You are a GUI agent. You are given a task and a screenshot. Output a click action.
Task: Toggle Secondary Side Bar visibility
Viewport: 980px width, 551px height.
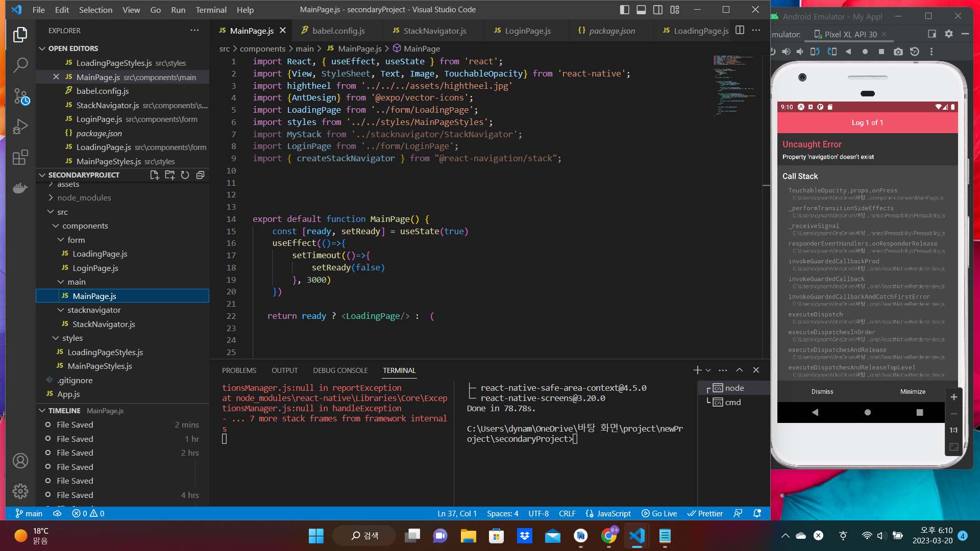[x=658, y=10]
